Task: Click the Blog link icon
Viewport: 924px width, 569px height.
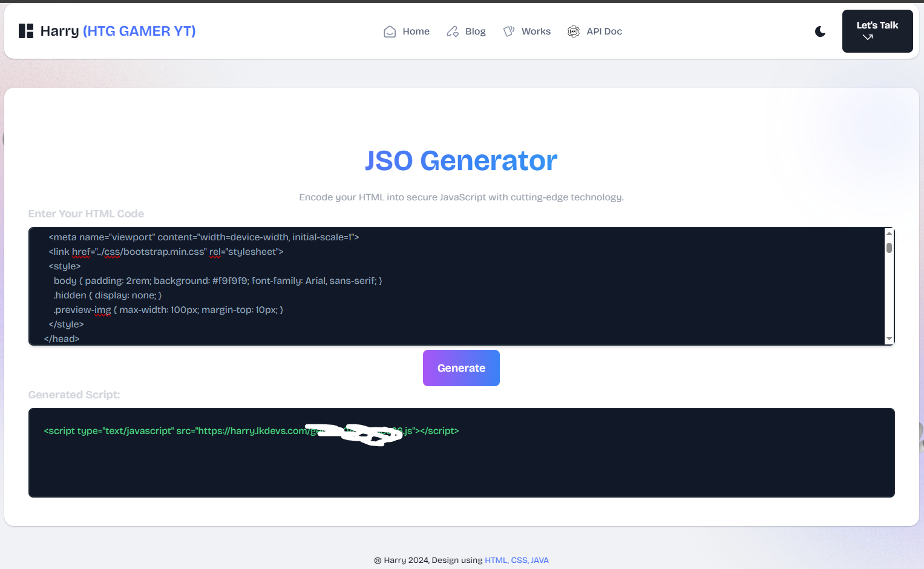Action: tap(453, 31)
